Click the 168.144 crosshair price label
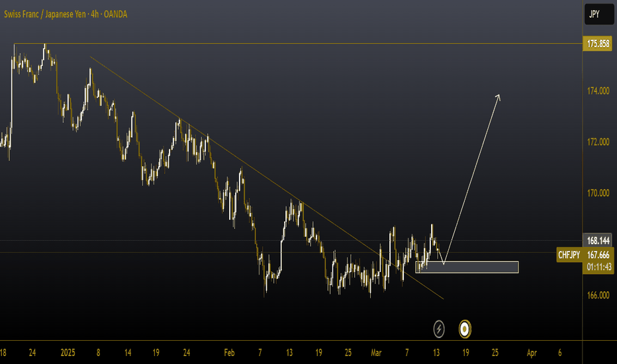Viewport: 617px width, 364px height. pos(597,240)
